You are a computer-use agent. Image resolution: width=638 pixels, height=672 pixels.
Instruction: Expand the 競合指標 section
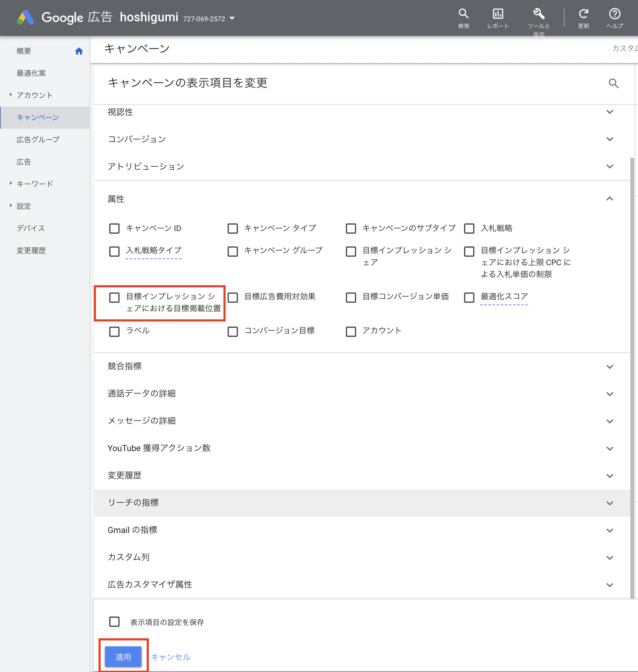(x=609, y=367)
